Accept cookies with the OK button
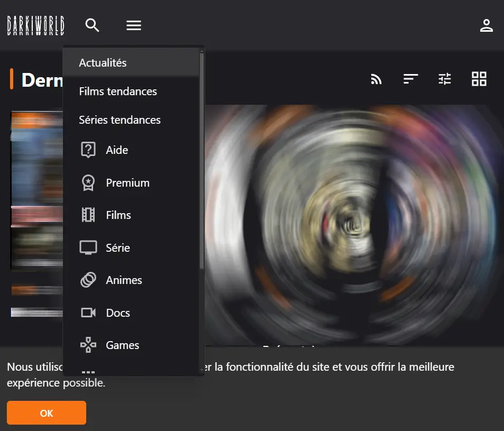Viewport: 504px width, 431px height. (46, 412)
